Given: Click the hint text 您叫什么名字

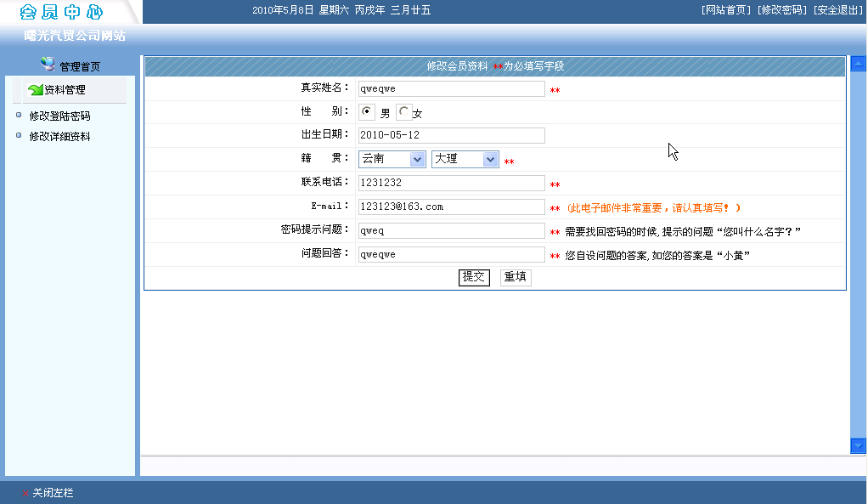Looking at the screenshot, I should click(758, 231).
